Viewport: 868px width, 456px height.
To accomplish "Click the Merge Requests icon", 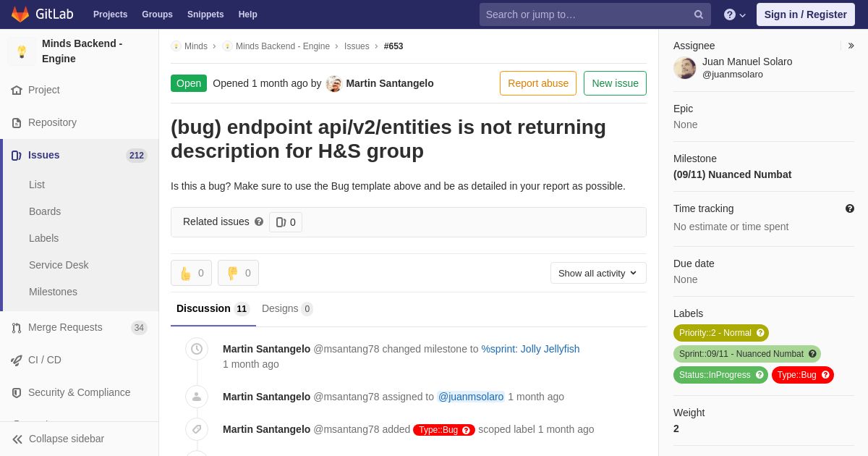I will click(x=17, y=328).
